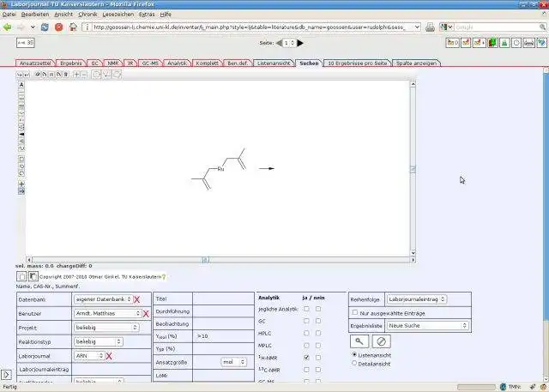This screenshot has width=549, height=392.
Task: Open the green flask icon
Action: (504, 43)
